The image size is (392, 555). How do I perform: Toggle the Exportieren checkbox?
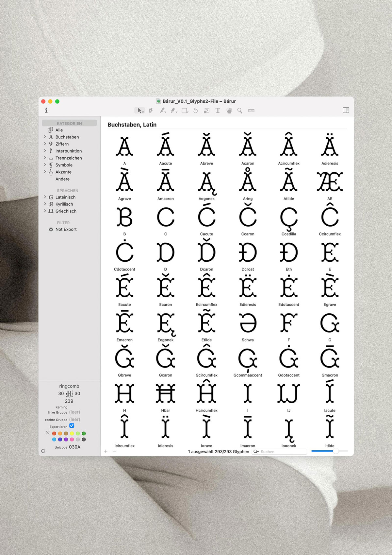coord(72,425)
